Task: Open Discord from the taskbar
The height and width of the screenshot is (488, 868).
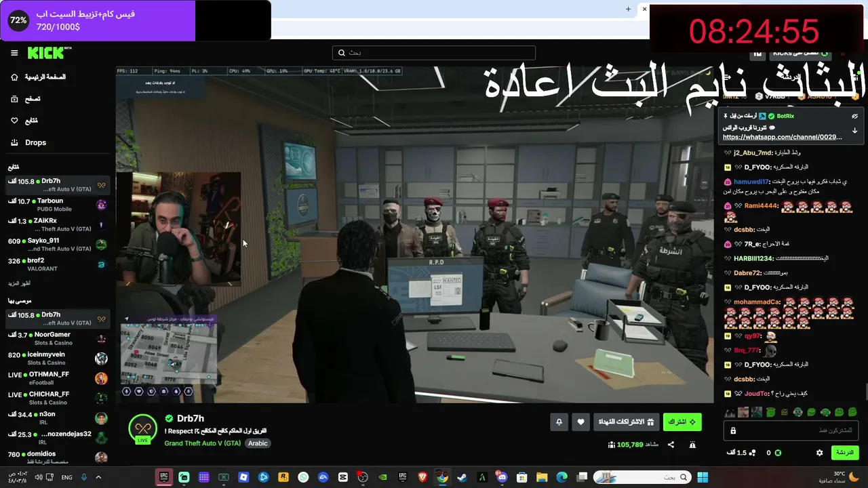Action: click(x=502, y=477)
